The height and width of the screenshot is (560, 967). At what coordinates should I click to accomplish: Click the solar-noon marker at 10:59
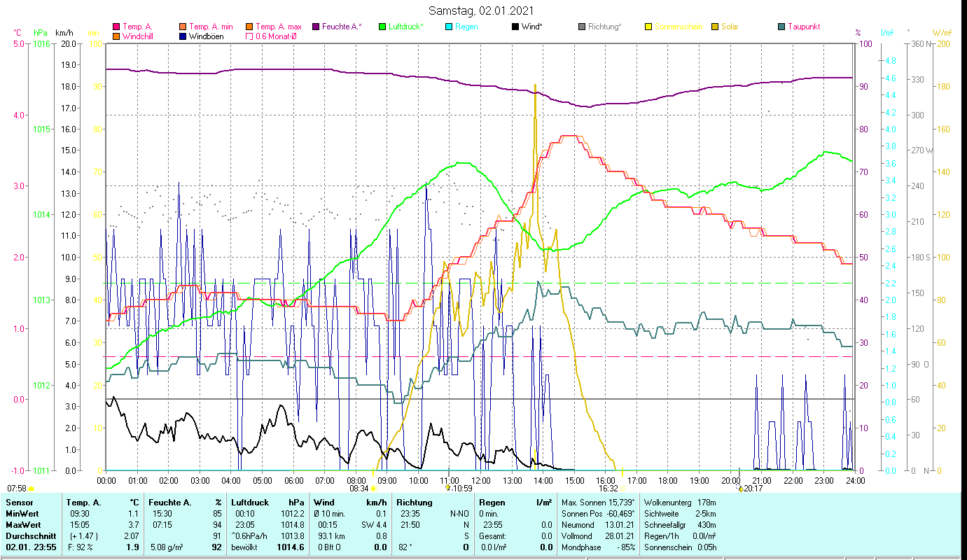pyautogui.click(x=447, y=487)
